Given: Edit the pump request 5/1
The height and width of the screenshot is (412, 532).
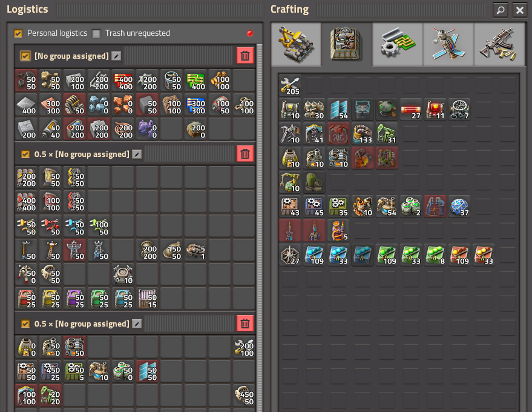Looking at the screenshot, I should point(195,250).
